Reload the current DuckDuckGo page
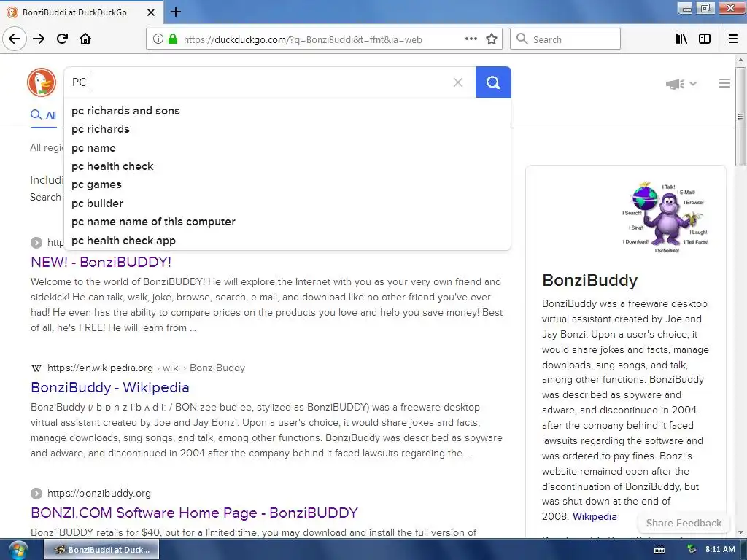Screen dimensions: 747x560 pos(63,39)
